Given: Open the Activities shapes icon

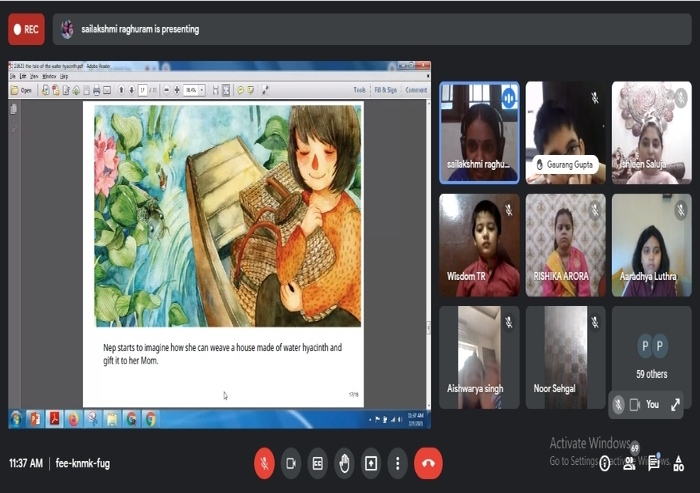Looking at the screenshot, I should pos(679,464).
